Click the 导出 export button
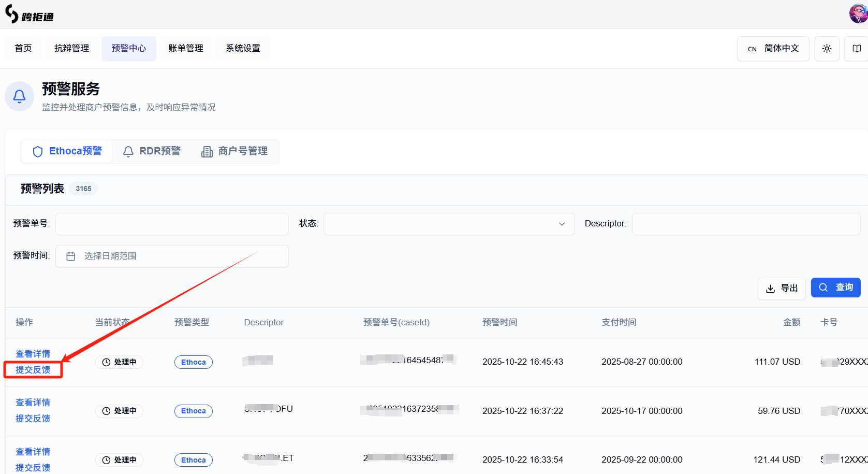The image size is (868, 474). pyautogui.click(x=782, y=289)
